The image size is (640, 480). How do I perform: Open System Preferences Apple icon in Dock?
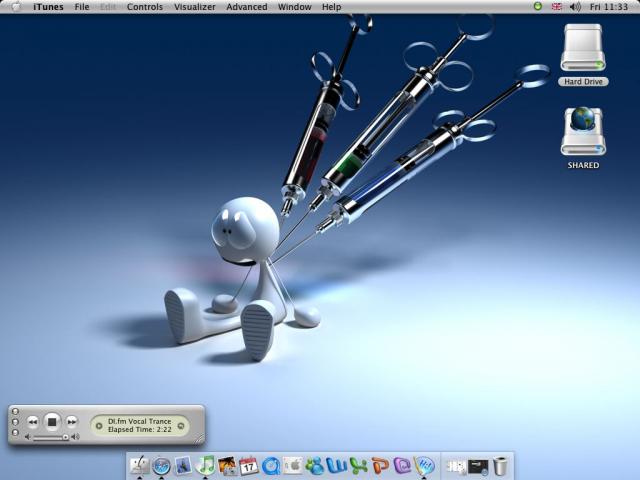tap(293, 466)
